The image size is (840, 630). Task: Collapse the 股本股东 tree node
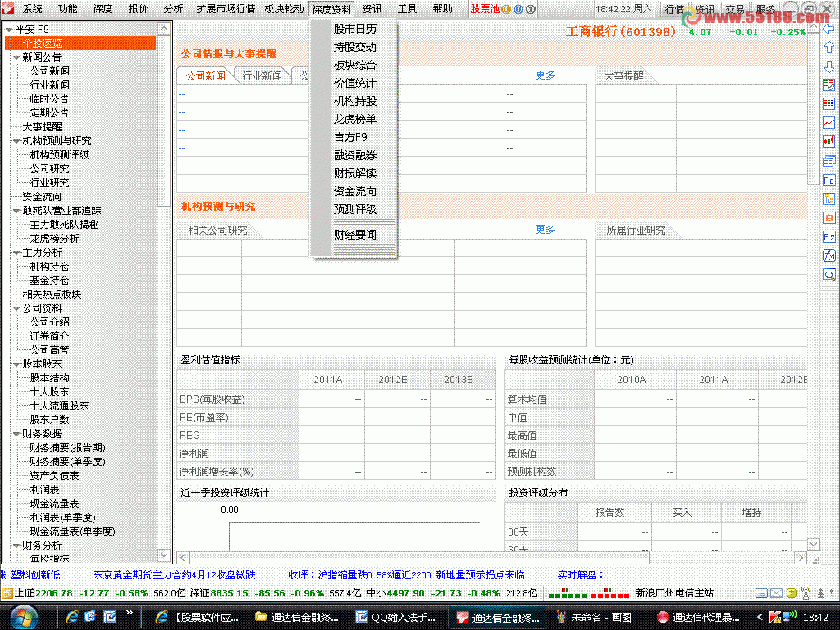16,363
